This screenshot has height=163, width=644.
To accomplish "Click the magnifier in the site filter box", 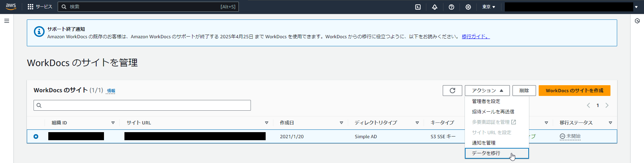I will point(39,105).
